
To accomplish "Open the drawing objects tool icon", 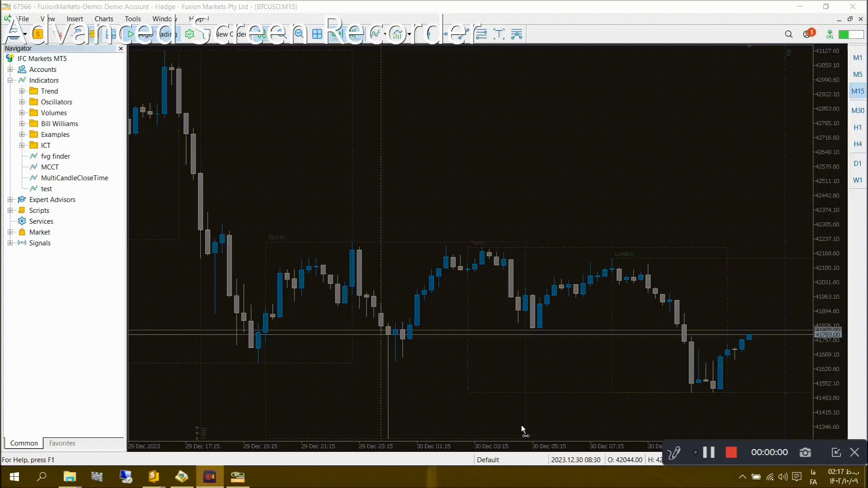I will 516,34.
